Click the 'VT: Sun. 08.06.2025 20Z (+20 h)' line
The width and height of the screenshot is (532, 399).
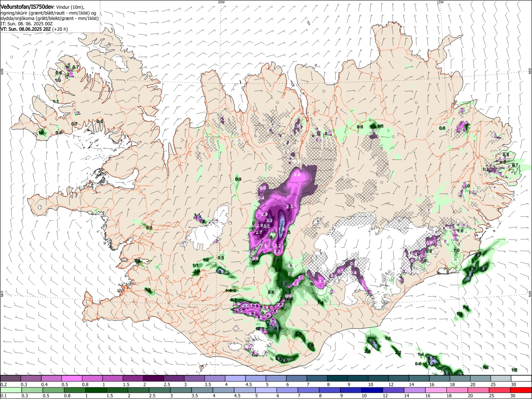pos(34,29)
